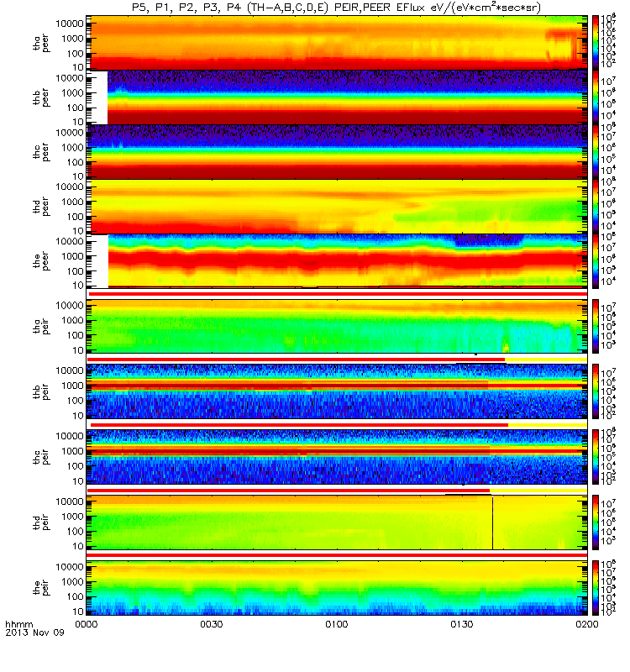This screenshot has width=630, height=672.
Task: Pick the color scale bar beside thc peir
Action: pos(596,457)
